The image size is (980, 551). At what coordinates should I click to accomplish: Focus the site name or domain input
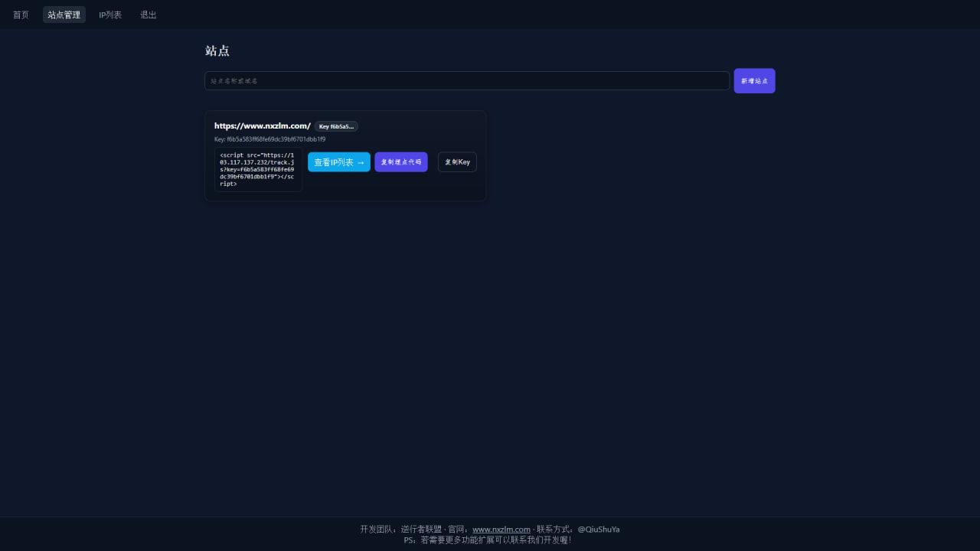(466, 81)
